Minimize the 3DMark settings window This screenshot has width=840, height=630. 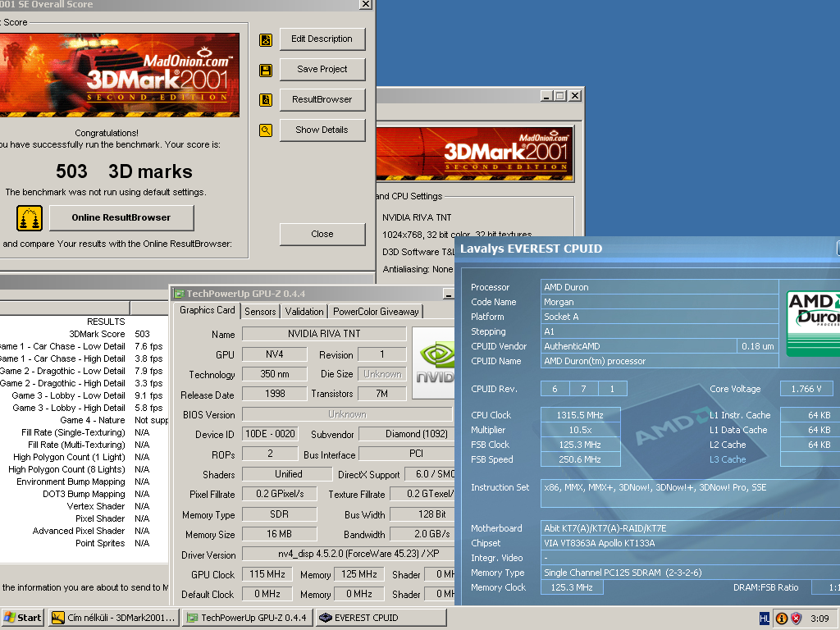click(x=546, y=96)
